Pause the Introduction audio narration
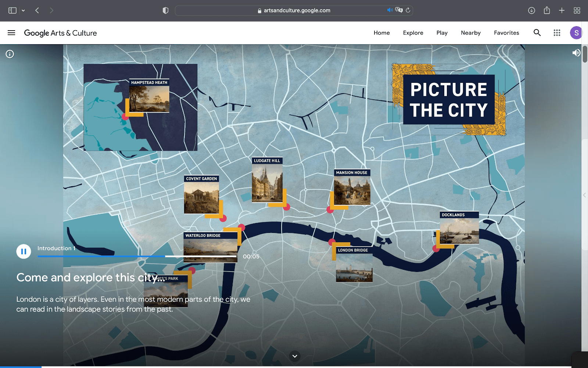 coord(24,252)
